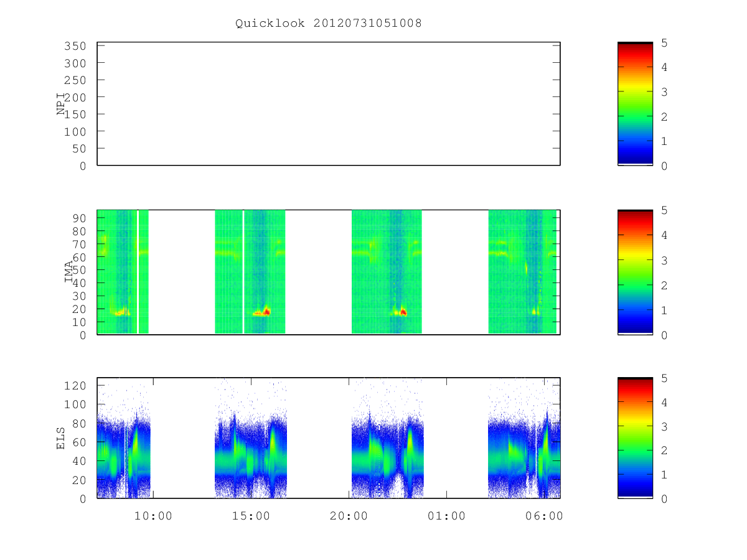Select the 120 tick on ELS axis
747x560 pixels.
pyautogui.click(x=77, y=386)
